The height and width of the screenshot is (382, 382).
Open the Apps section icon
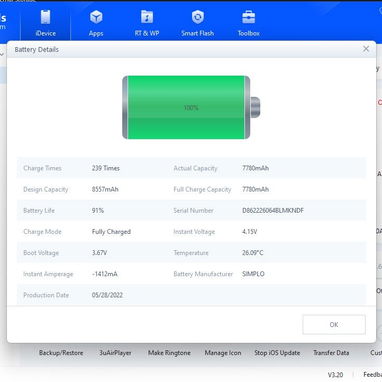[96, 17]
